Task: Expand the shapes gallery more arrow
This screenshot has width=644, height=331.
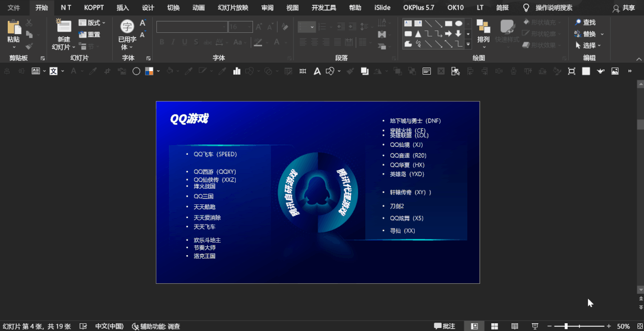Action: pos(468,44)
